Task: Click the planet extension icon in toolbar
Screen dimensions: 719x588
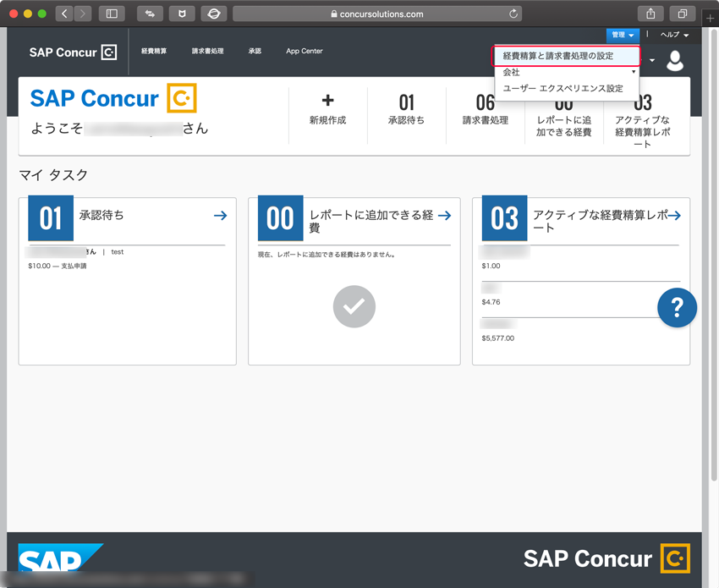Action: click(x=214, y=14)
